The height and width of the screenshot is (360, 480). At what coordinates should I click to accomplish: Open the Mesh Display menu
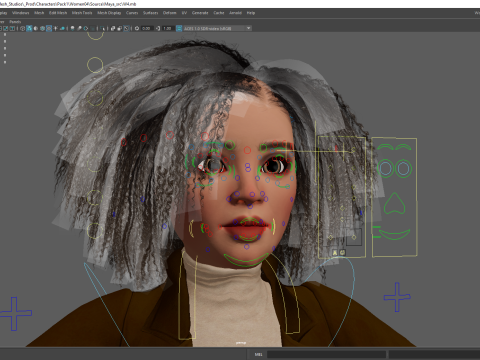click(x=109, y=13)
